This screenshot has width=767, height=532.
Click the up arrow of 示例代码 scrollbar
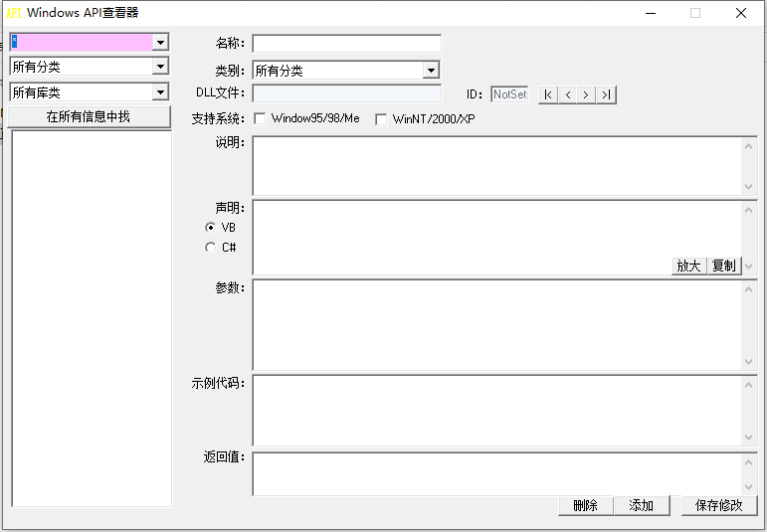748,385
